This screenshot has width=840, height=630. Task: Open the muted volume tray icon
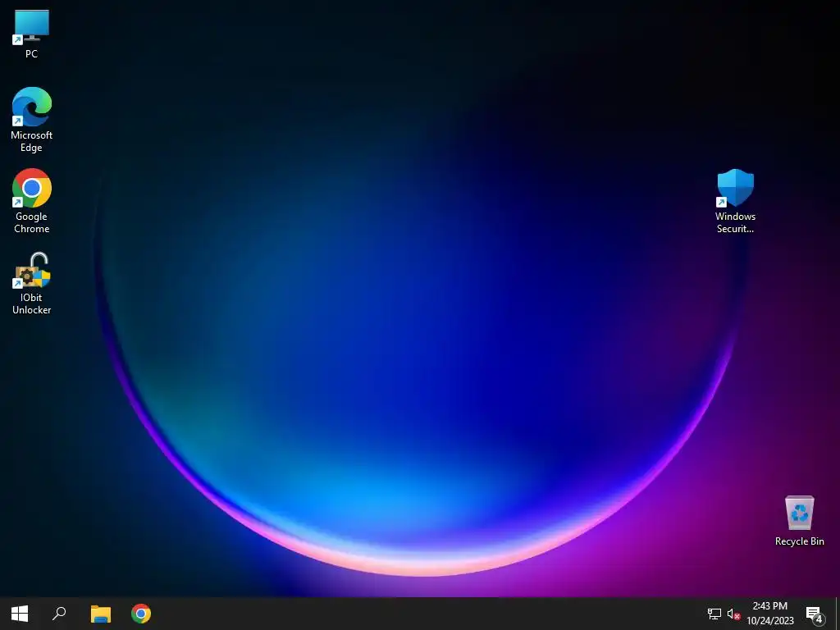click(734, 614)
